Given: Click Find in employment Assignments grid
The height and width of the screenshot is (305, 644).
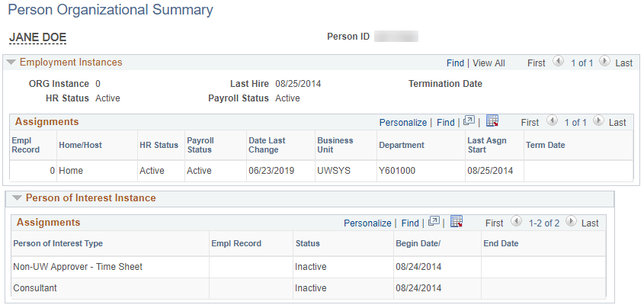Looking at the screenshot, I should pos(446,123).
